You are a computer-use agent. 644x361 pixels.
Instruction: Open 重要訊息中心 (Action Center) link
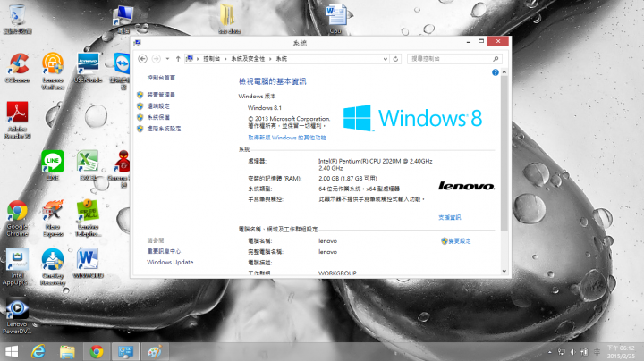(x=164, y=251)
